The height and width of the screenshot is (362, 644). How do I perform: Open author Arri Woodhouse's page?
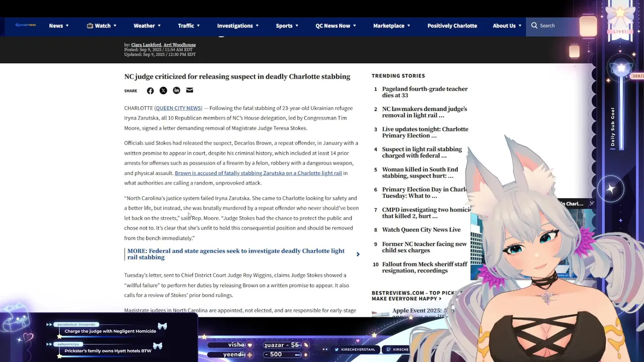pos(180,45)
